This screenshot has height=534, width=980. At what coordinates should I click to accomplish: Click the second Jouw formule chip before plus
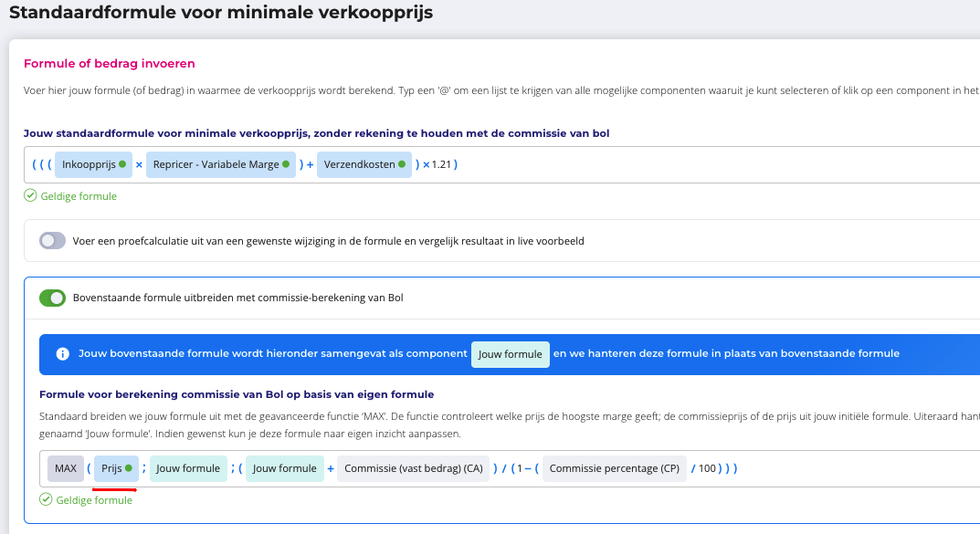click(x=284, y=468)
